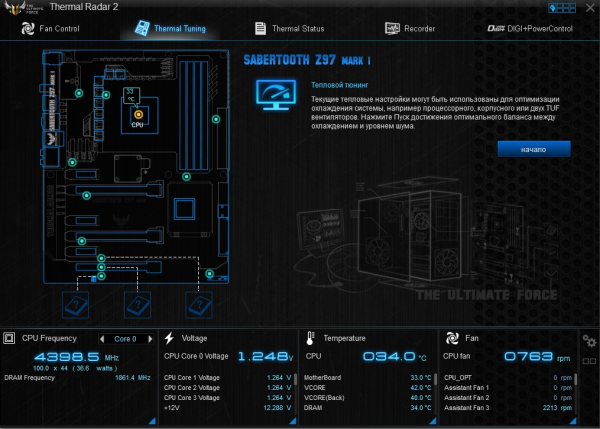Expand the CPU Frequency panel corner arrow
The height and width of the screenshot is (429, 600).
[x=152, y=421]
